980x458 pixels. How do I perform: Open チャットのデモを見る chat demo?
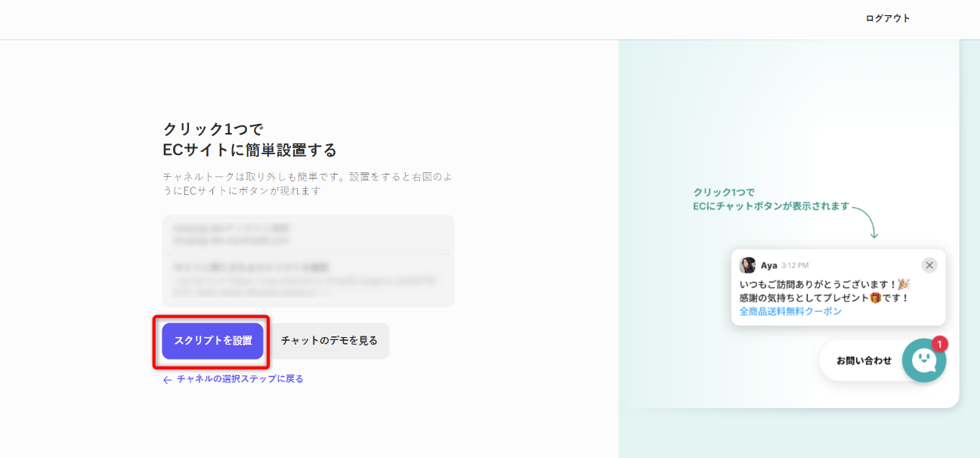tap(329, 341)
